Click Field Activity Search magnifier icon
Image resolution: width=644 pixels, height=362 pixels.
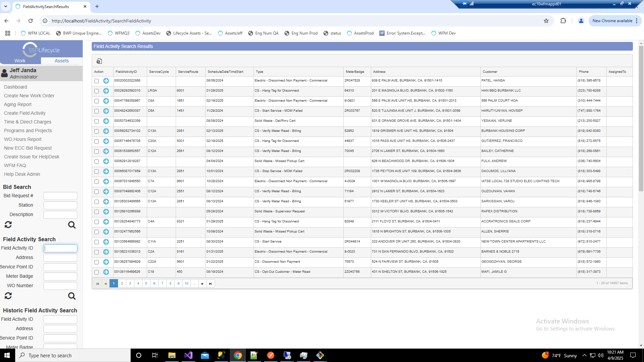point(72,296)
